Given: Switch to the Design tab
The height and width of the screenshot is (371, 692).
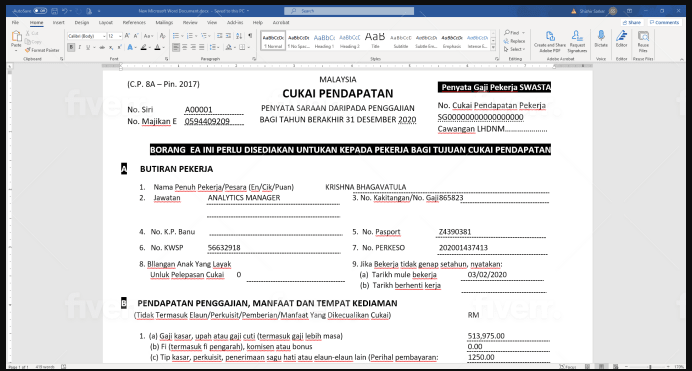Looking at the screenshot, I should [82, 22].
